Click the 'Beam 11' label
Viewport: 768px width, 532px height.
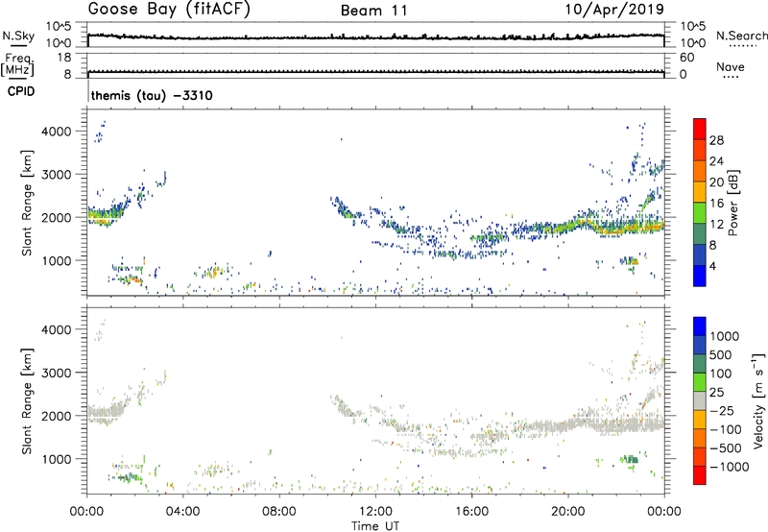[374, 11]
